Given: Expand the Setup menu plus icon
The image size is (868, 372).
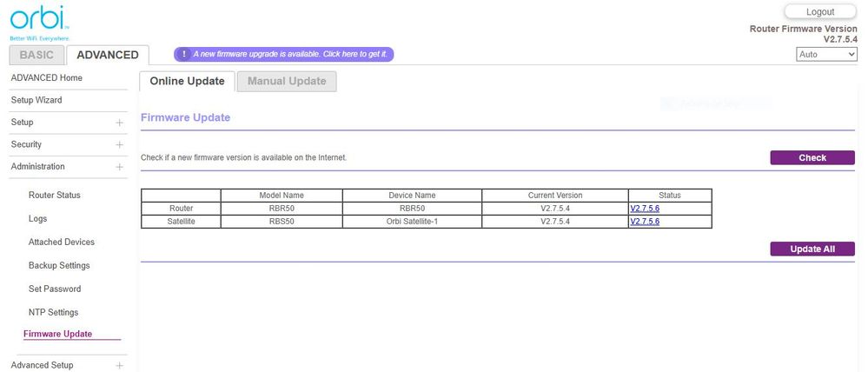Looking at the screenshot, I should (x=119, y=123).
